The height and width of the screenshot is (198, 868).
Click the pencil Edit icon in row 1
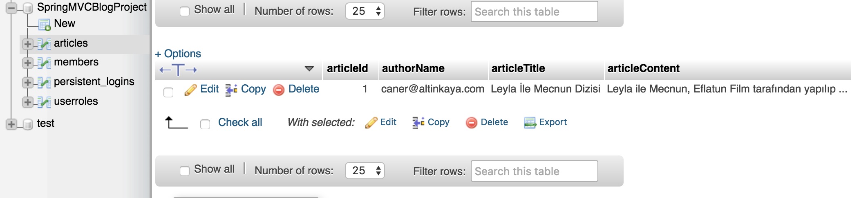click(190, 90)
